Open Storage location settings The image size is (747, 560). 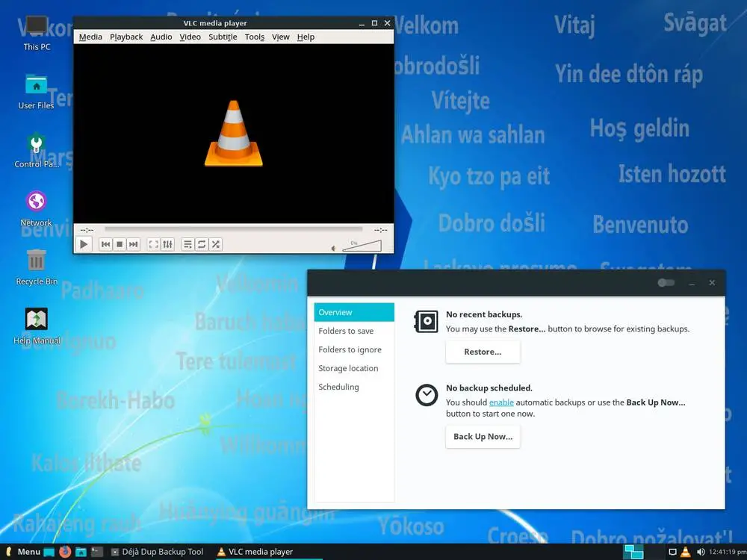click(354, 368)
